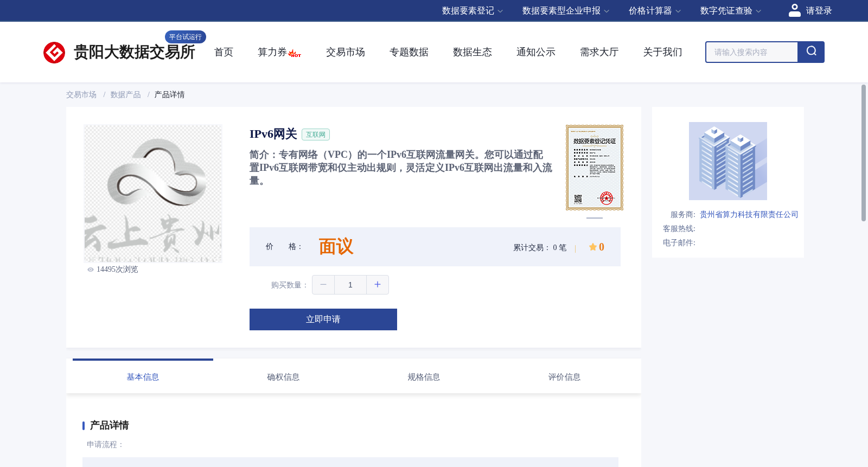868x467 pixels.
Task: Click the 简介 product description paragraph
Action: click(401, 168)
